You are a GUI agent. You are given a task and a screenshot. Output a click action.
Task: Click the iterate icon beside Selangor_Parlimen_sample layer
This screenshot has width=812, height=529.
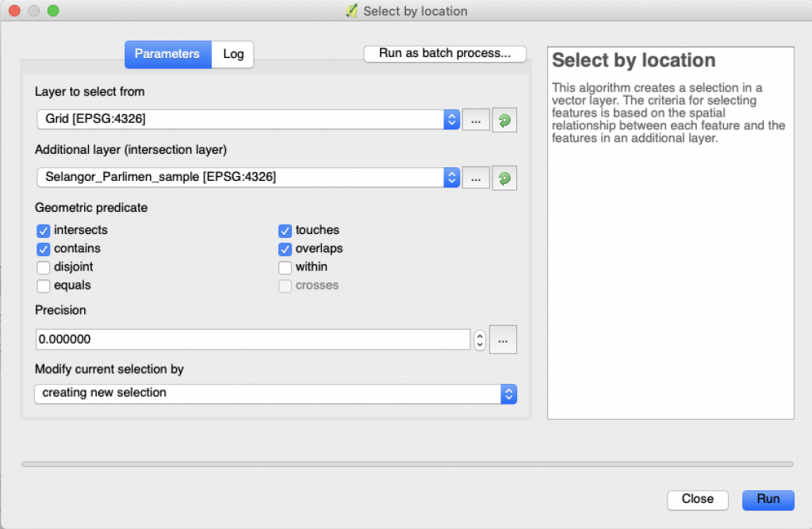pos(504,178)
